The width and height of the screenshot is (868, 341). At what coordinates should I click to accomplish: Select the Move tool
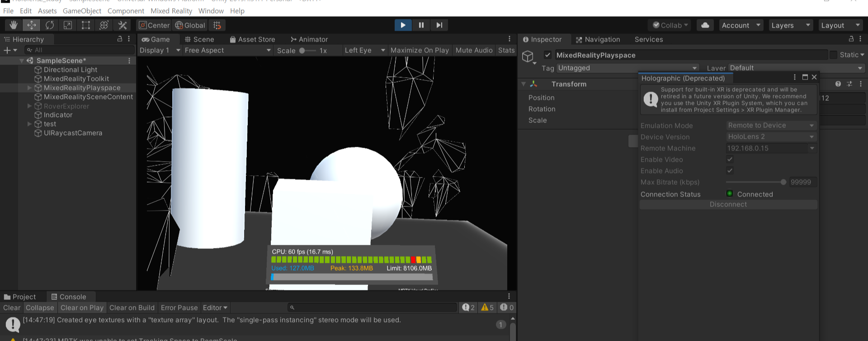pos(32,25)
